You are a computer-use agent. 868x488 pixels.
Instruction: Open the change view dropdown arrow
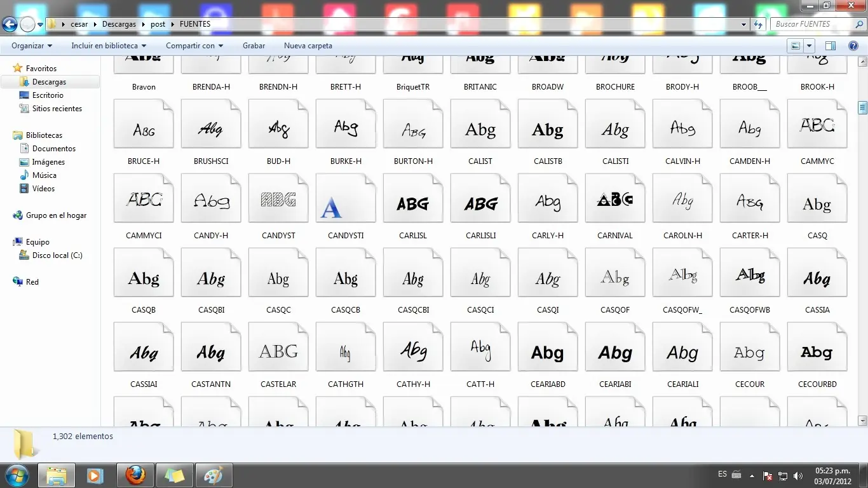click(809, 46)
